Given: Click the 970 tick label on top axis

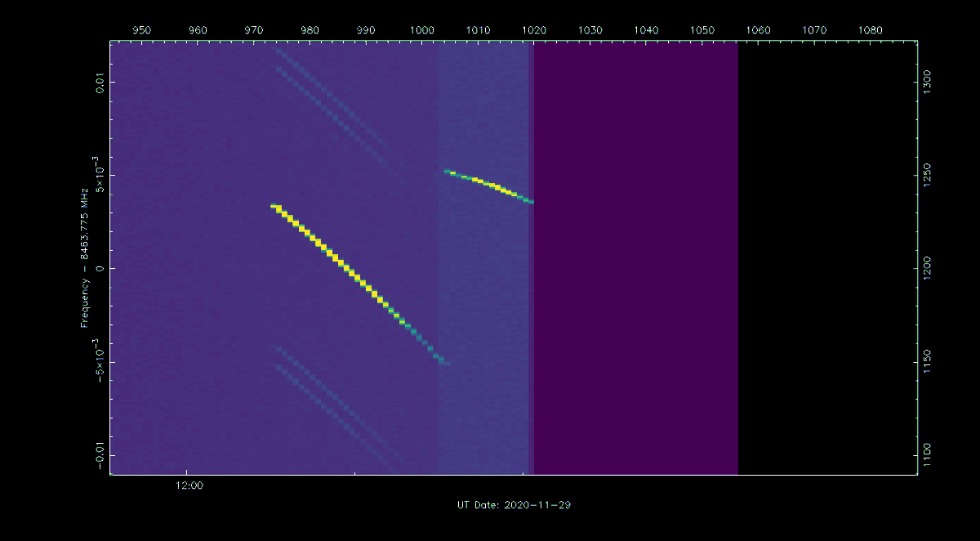Looking at the screenshot, I should [x=254, y=30].
